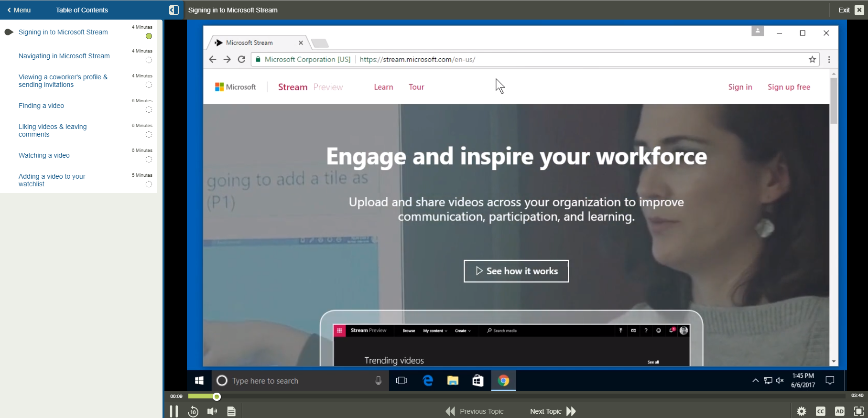Viewport: 868px width, 418px height.
Task: Open player settings gear icon
Action: [802, 411]
